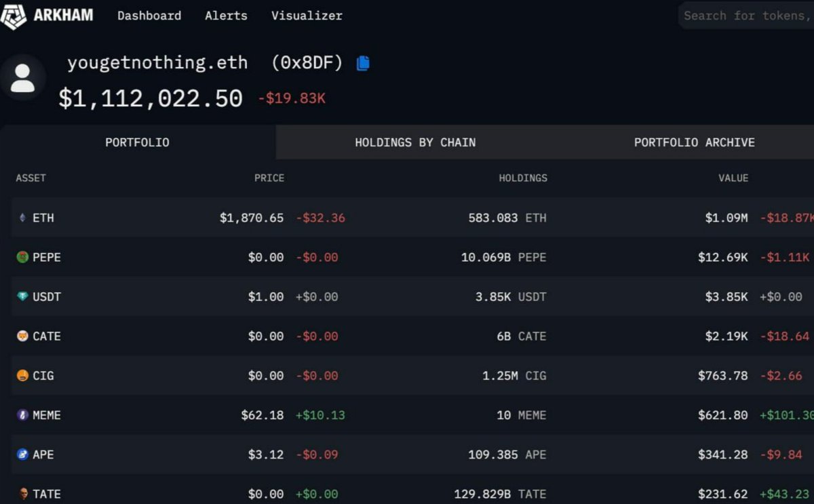The height and width of the screenshot is (504, 814).
Task: Switch to the Portfolio tab
Action: pos(138,142)
